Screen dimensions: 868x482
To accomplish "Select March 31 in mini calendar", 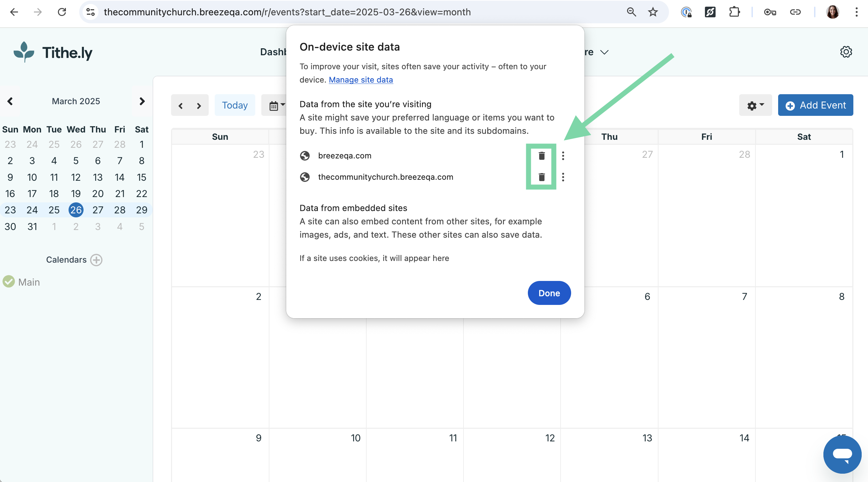I will 32,226.
